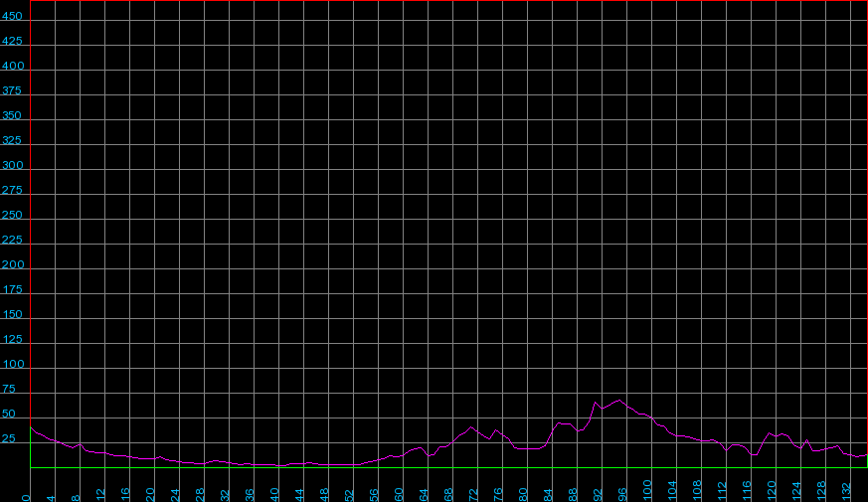This screenshot has height=502, width=868.
Task: Click the 100 label on the horizontal axis
Action: [x=647, y=491]
